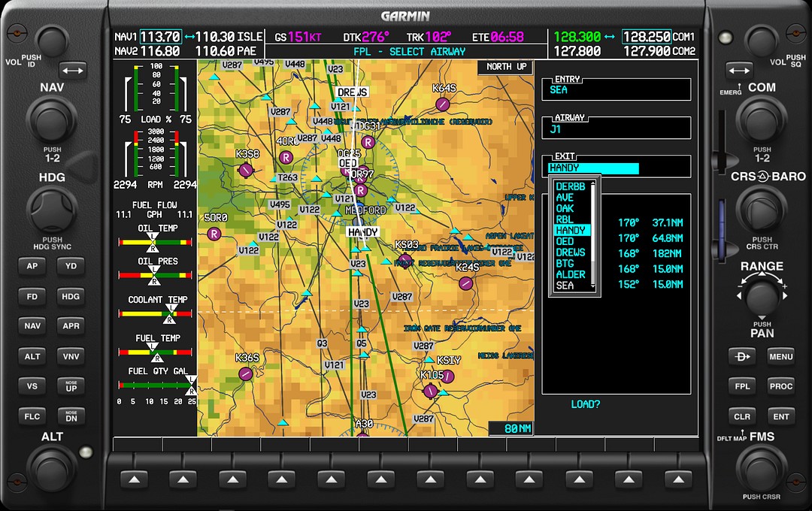This screenshot has height=511, width=812.
Task: Click the highlighted EXIT field HANDY
Action: [593, 168]
